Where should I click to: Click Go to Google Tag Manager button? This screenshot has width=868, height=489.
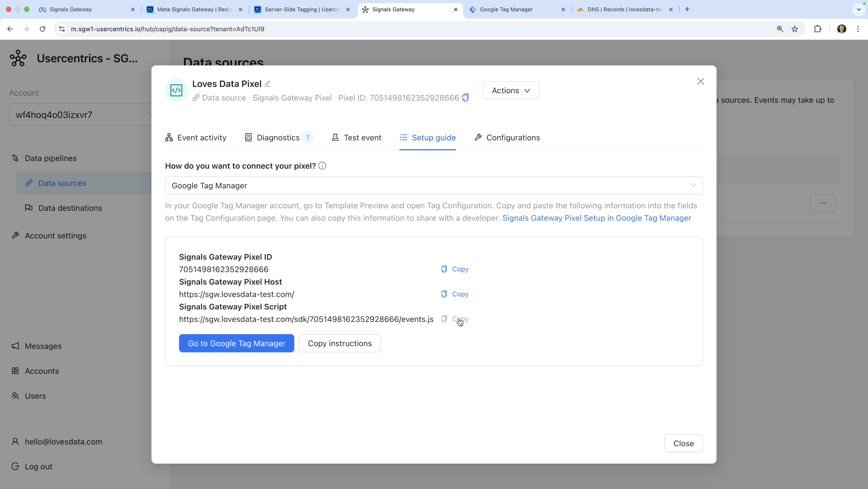tap(237, 343)
